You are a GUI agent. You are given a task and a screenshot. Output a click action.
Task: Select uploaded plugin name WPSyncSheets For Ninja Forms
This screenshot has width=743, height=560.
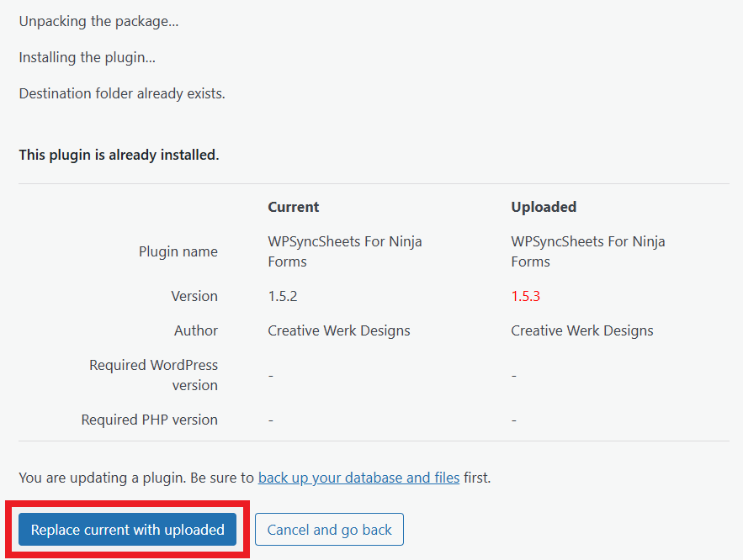pyautogui.click(x=587, y=251)
